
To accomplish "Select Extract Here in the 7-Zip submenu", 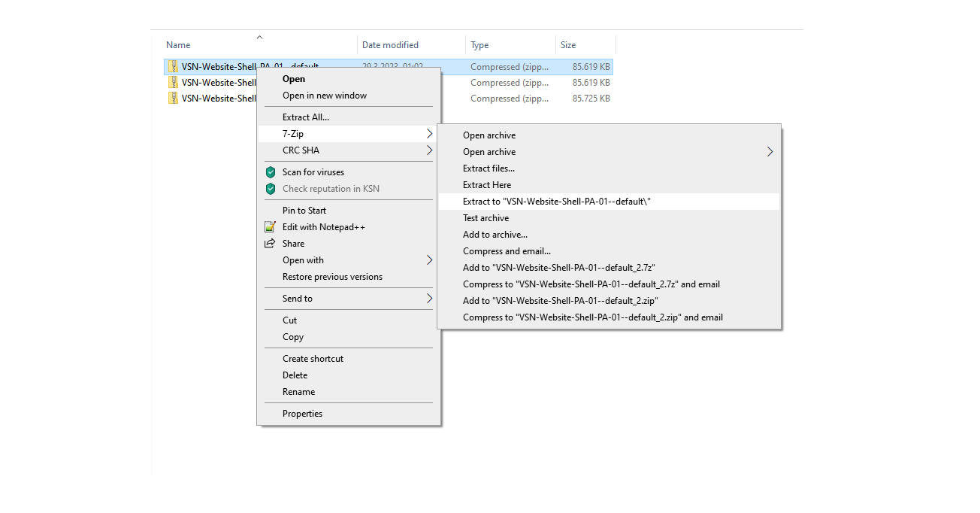I will coord(486,185).
